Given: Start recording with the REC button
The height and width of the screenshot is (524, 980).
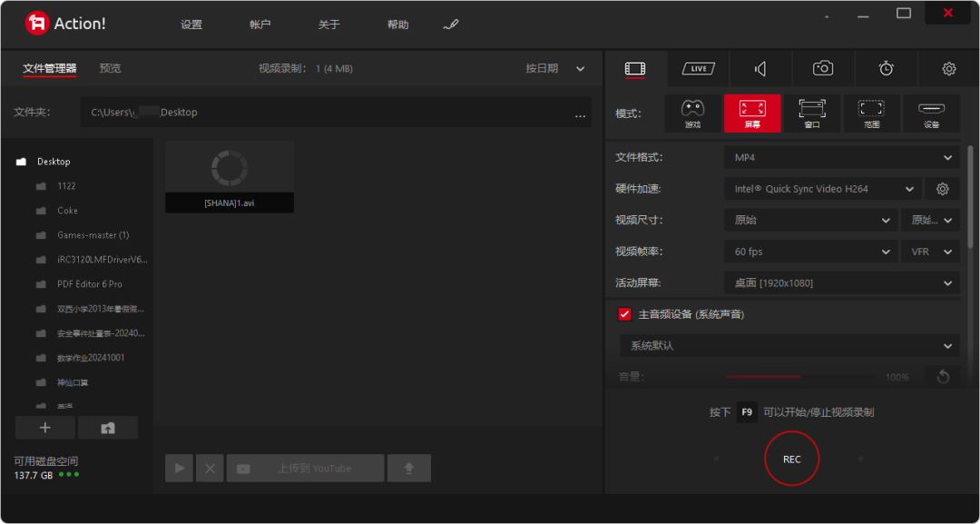Looking at the screenshot, I should [792, 459].
